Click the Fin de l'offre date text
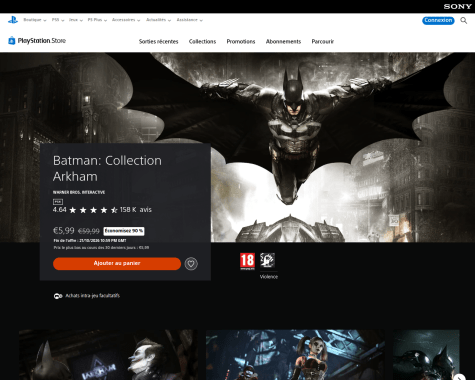The image size is (475, 380). click(90, 240)
